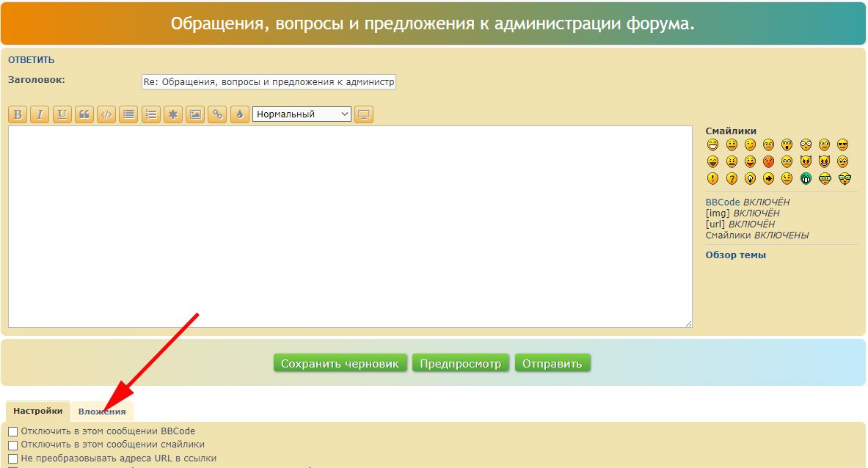
Task: Open the 'Нормальный' font size dropdown
Action: pos(302,114)
